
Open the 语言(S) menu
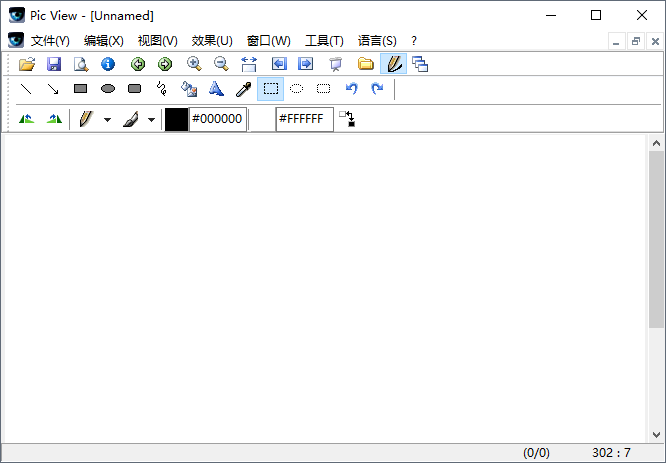pyautogui.click(x=377, y=41)
